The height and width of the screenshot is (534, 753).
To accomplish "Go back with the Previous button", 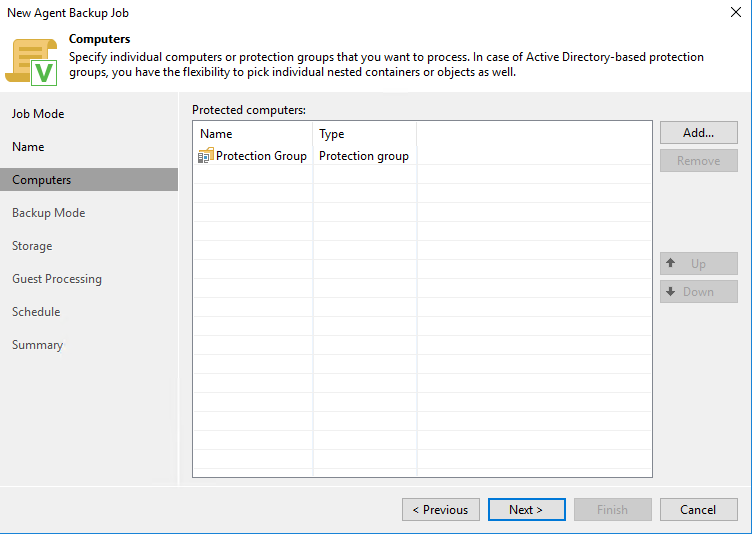I will pyautogui.click(x=441, y=510).
